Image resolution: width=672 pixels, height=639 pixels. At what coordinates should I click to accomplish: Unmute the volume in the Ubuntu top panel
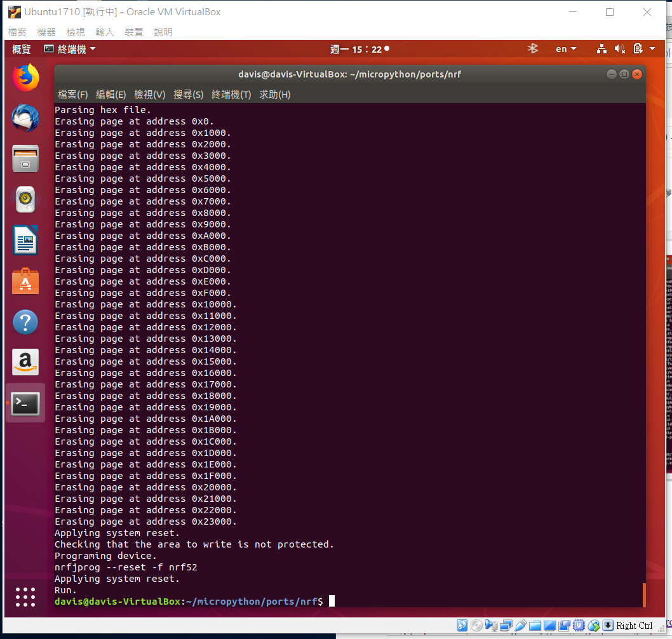[619, 48]
